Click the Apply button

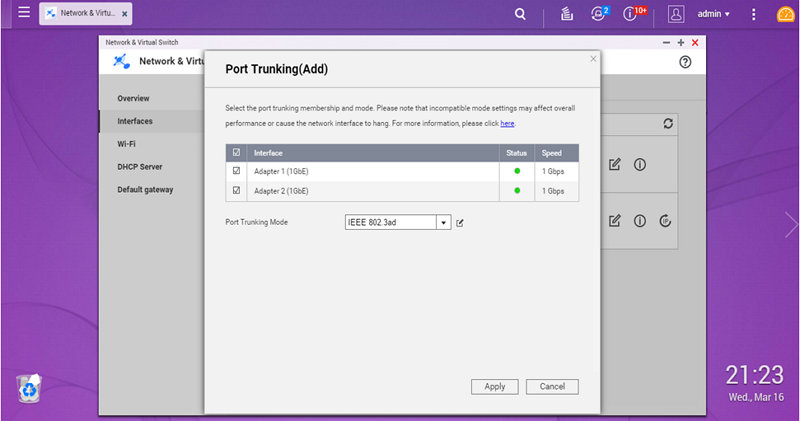(x=494, y=387)
